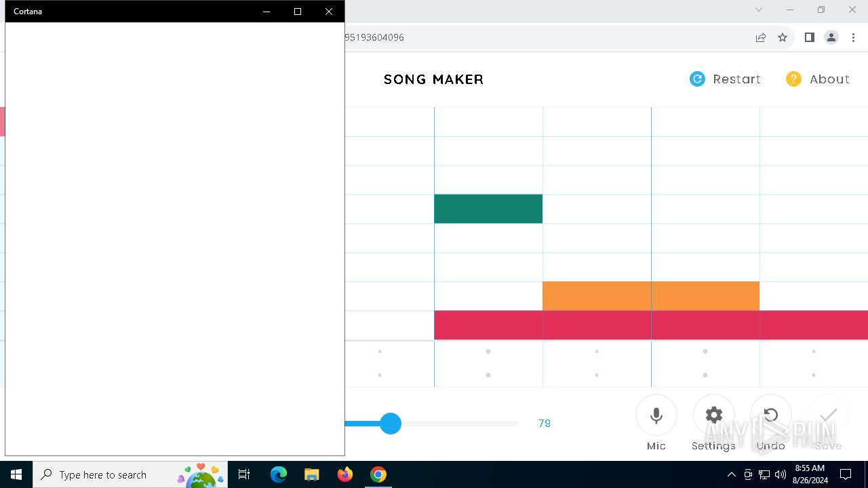
Task: Open Windows Start menu
Action: tap(16, 474)
